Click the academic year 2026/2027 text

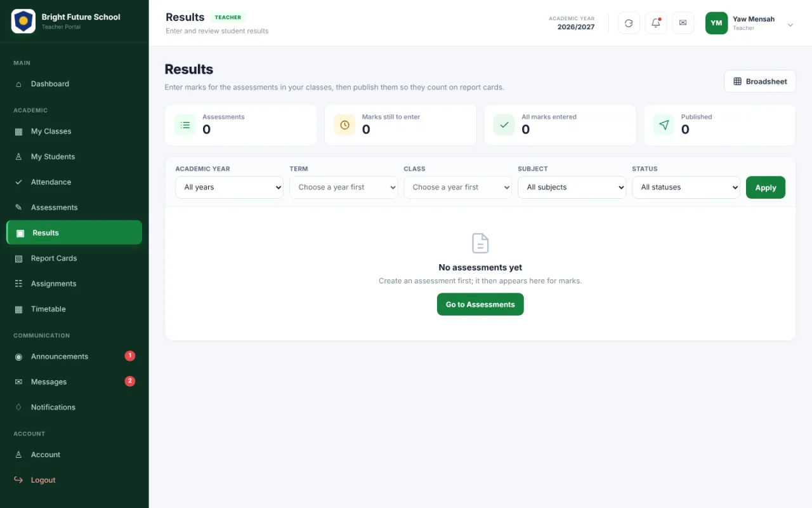576,27
